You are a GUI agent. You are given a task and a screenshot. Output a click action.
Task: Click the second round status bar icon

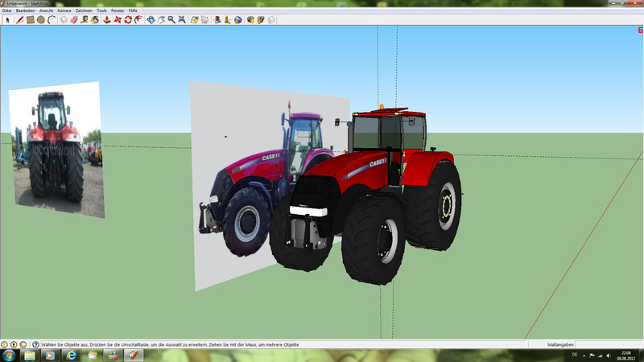14,345
